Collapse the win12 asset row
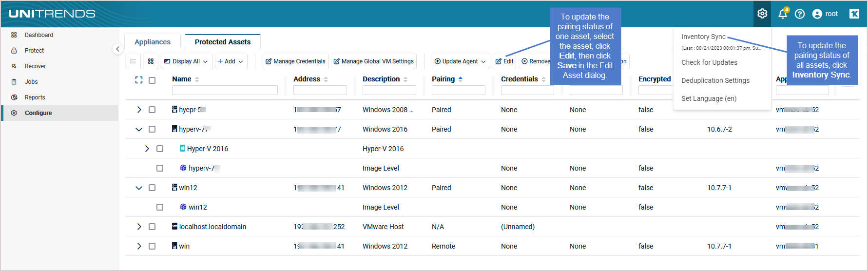Screen dimensions: 868x271 [139, 188]
